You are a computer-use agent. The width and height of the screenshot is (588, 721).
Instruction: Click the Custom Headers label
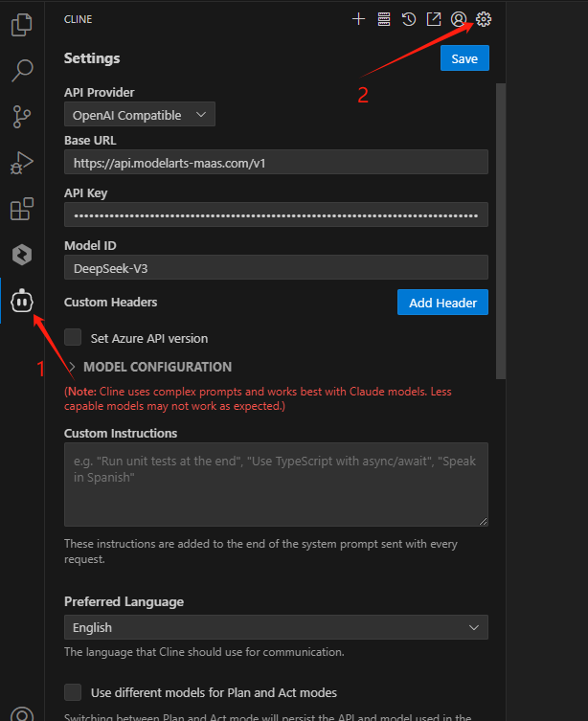click(111, 303)
